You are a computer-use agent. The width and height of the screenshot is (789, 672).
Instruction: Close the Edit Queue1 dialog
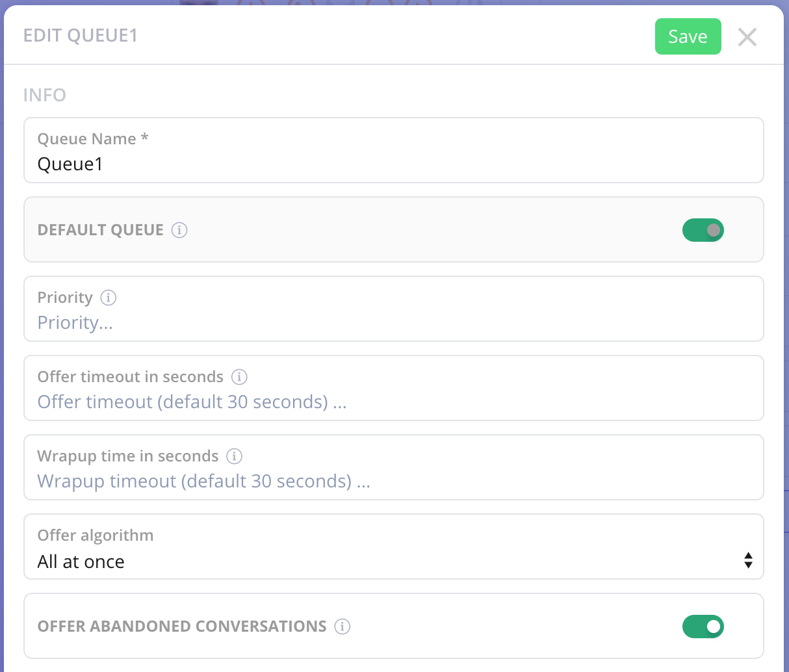click(747, 37)
